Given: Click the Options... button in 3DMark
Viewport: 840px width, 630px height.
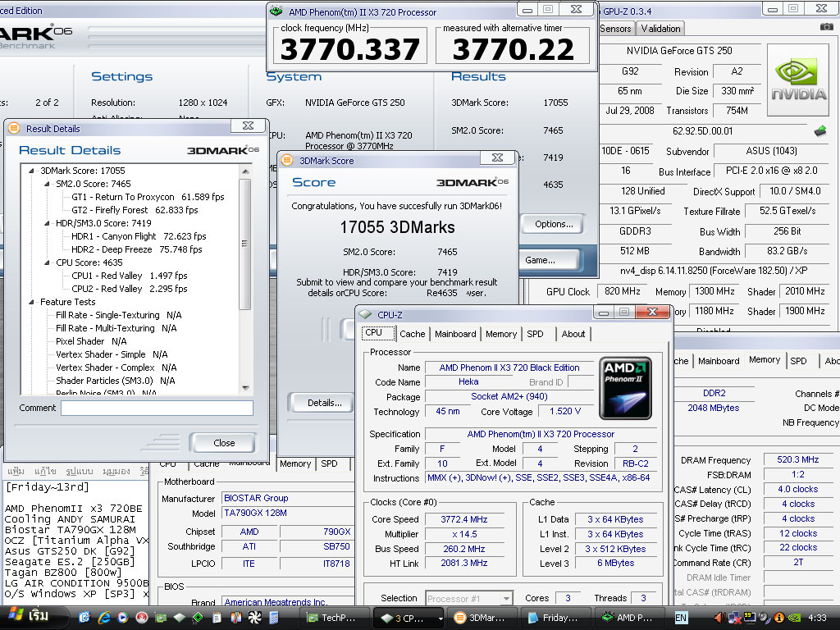Looking at the screenshot, I should [553, 224].
